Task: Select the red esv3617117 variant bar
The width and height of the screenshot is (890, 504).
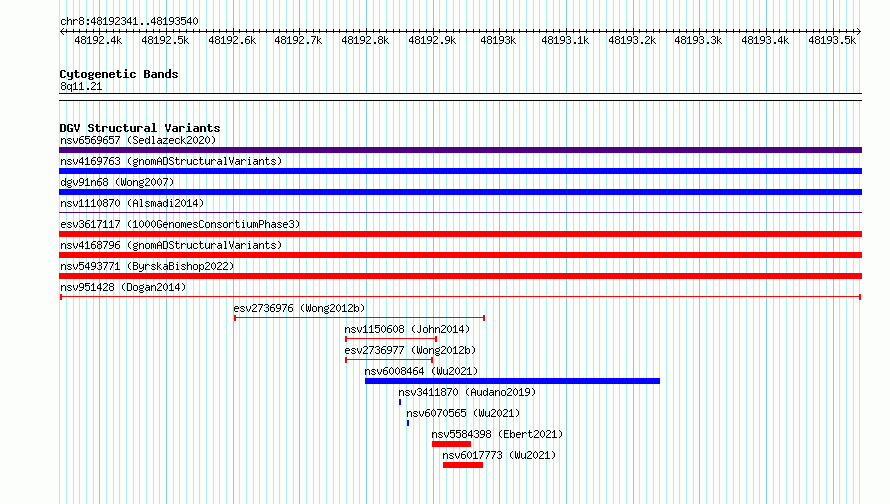Action: (x=460, y=234)
